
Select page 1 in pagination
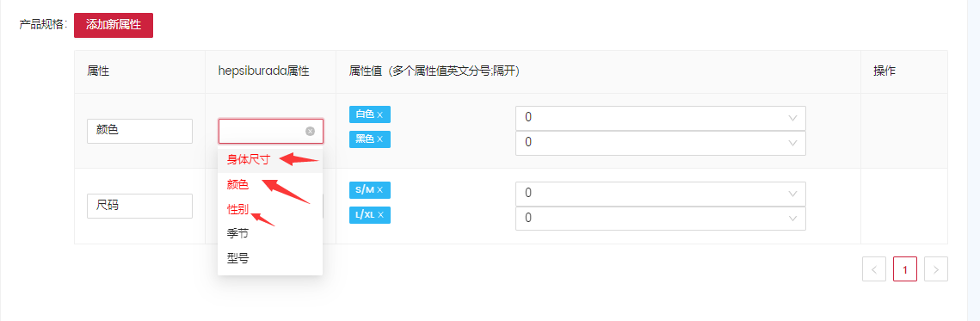[x=905, y=269]
